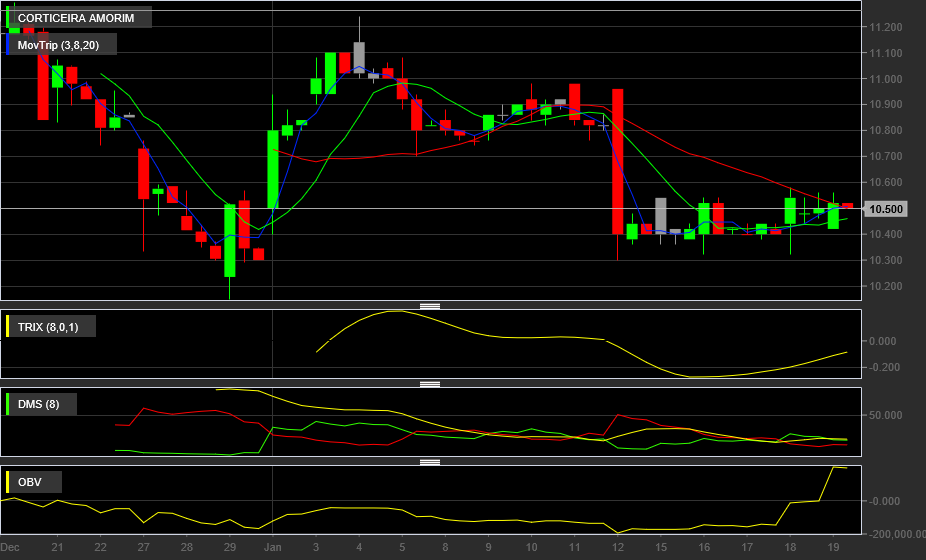Grab the splitter handle above the OBV panel
This screenshot has width=926, height=560.
pyautogui.click(x=430, y=463)
